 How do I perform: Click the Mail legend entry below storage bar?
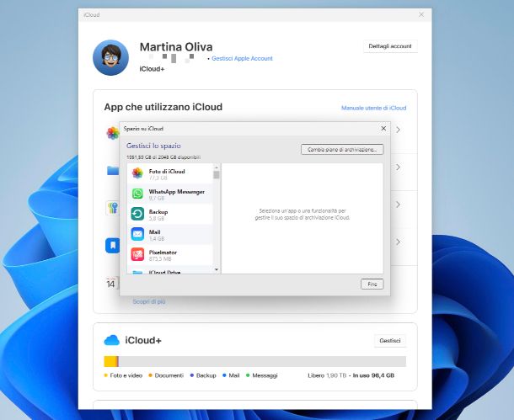click(x=231, y=375)
